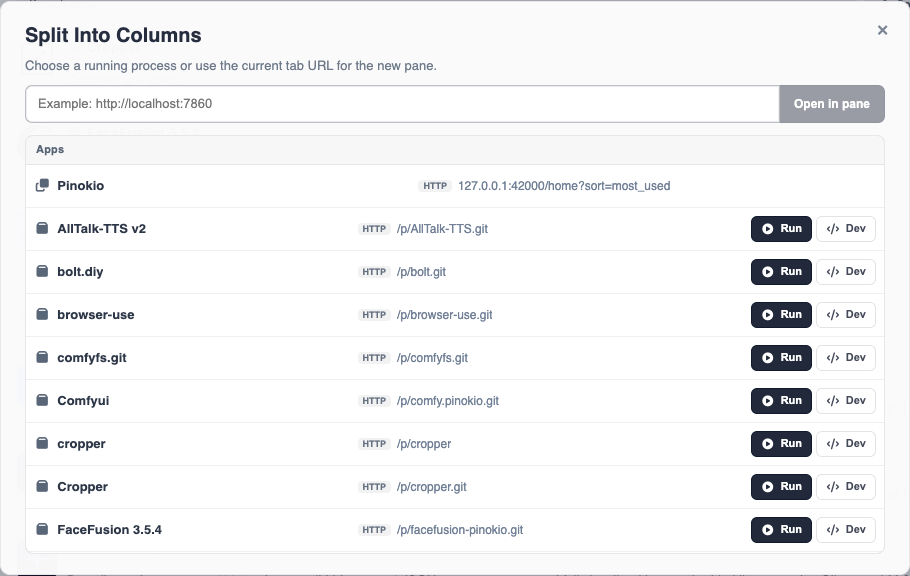910x576 pixels.
Task: Click the /p/cropper.git path text
Action: coord(432,487)
